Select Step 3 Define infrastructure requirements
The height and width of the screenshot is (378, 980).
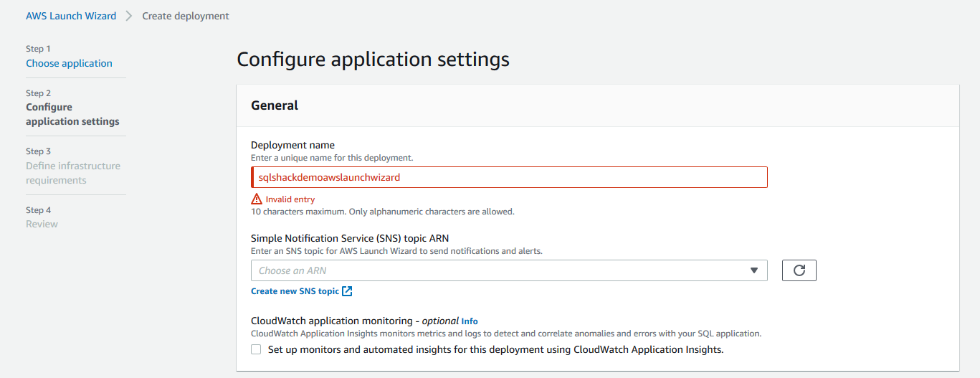[x=72, y=173]
